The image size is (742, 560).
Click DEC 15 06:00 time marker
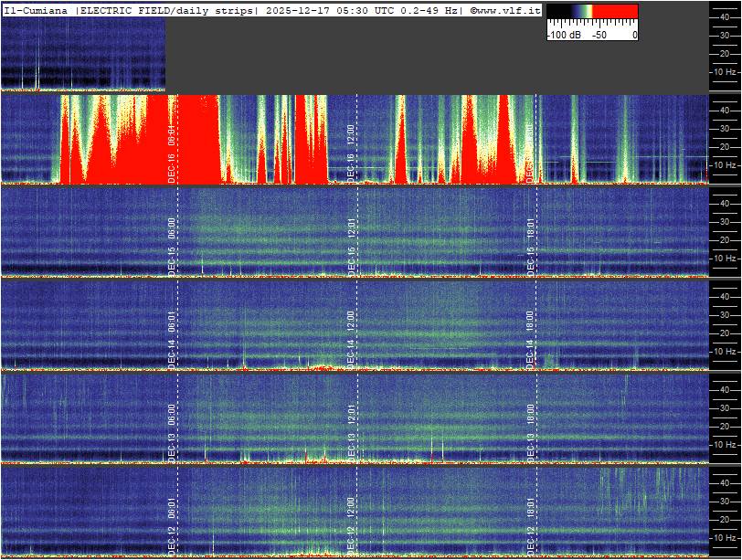pos(172,247)
